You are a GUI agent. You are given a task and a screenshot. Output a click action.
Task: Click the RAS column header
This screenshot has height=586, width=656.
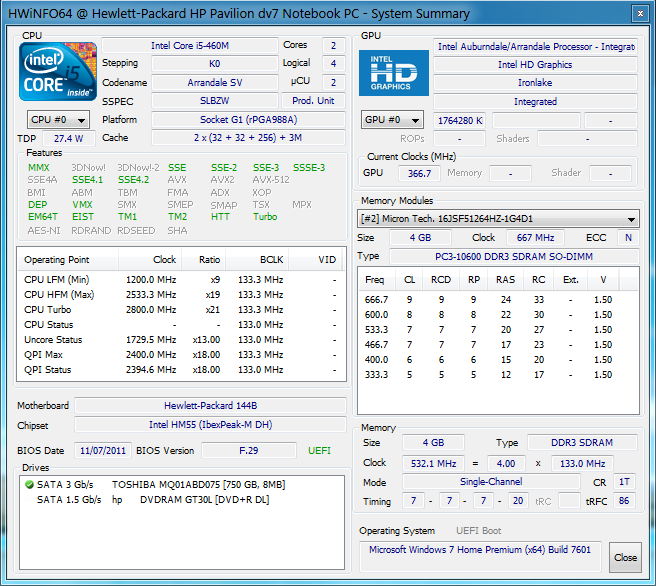coord(505,279)
